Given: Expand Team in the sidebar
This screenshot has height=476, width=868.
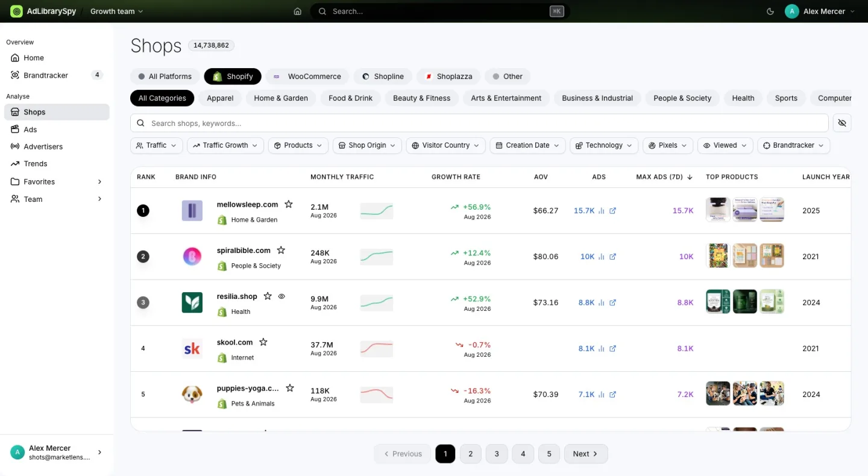Looking at the screenshot, I should [x=57, y=199].
